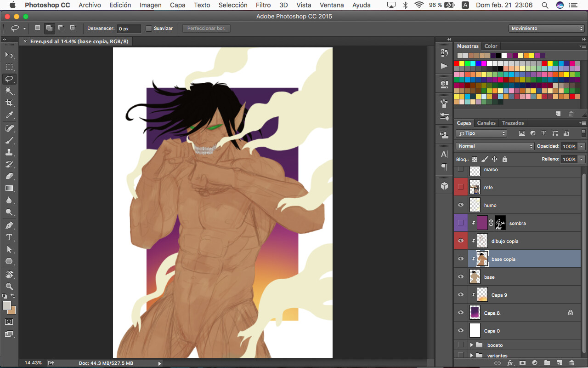The width and height of the screenshot is (588, 368).
Task: Click the Desvanecer feather input field
Action: 129,29
